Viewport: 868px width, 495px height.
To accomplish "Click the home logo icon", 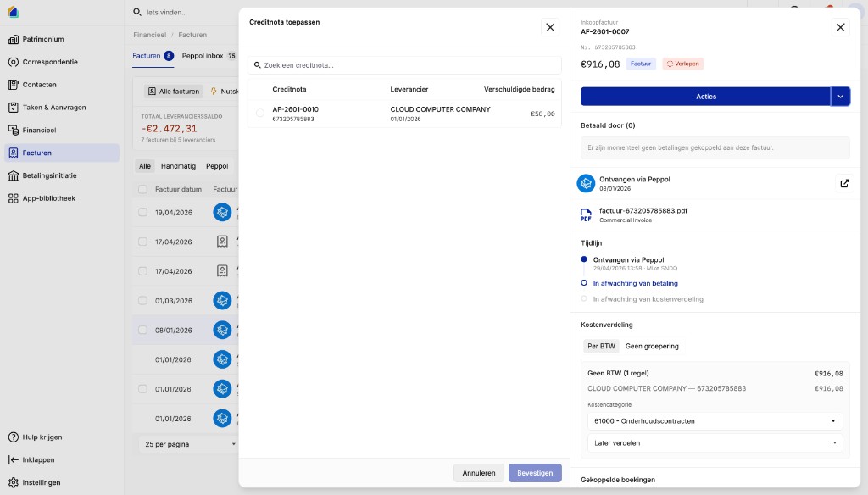I will pyautogui.click(x=14, y=12).
